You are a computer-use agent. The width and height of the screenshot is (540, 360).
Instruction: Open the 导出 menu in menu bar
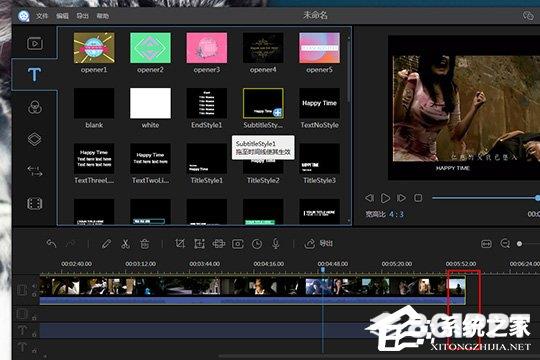(x=83, y=16)
